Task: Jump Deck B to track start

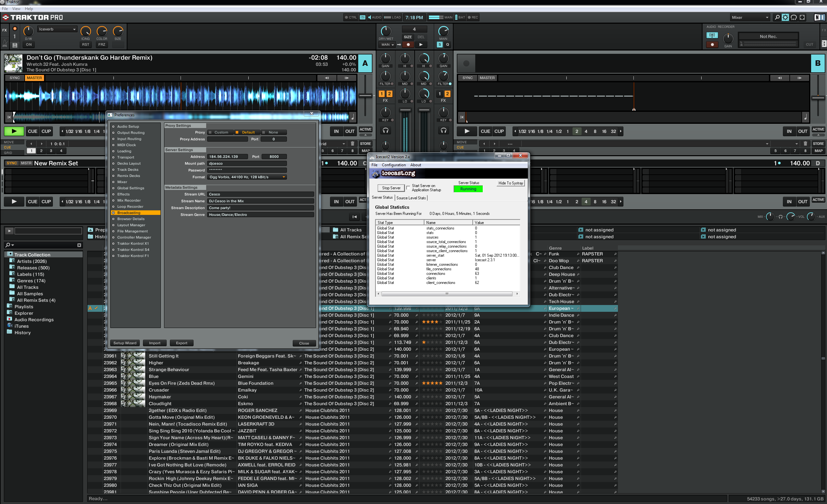Action: point(462,117)
